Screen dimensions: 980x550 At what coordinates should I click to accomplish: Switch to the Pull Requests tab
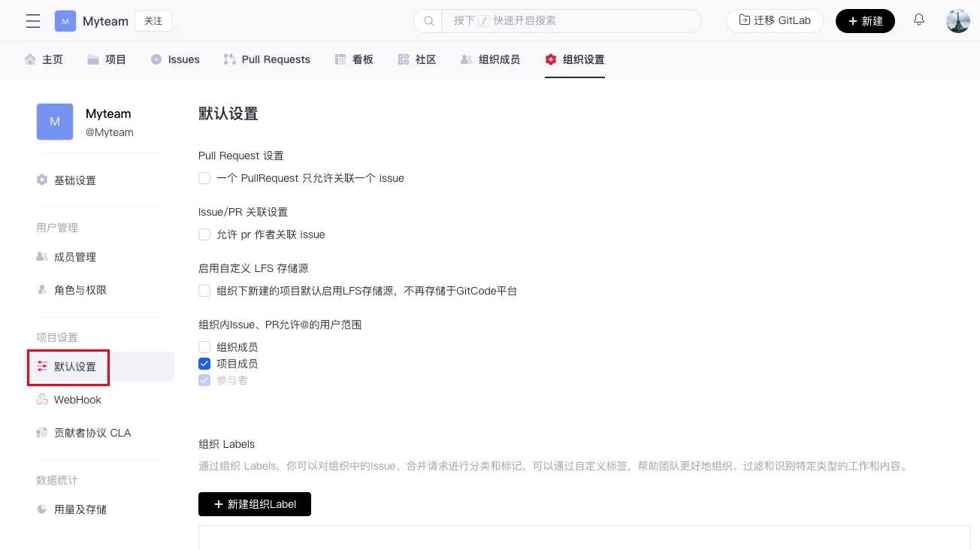pyautogui.click(x=267, y=59)
